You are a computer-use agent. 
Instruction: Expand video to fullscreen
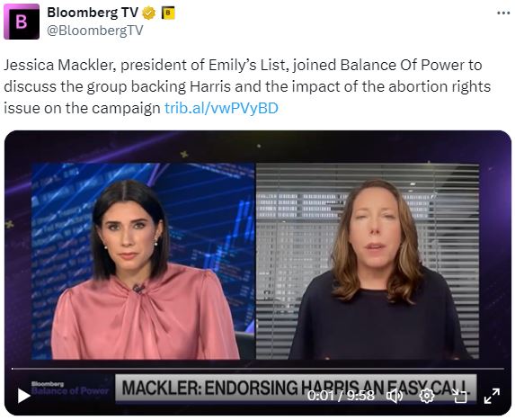[x=492, y=396]
